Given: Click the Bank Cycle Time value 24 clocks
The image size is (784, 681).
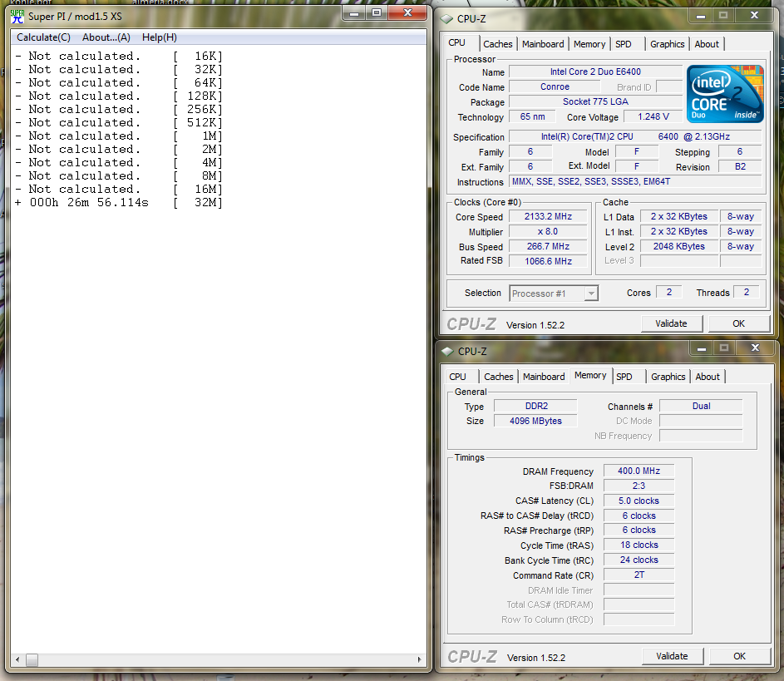Looking at the screenshot, I should pyautogui.click(x=639, y=560).
